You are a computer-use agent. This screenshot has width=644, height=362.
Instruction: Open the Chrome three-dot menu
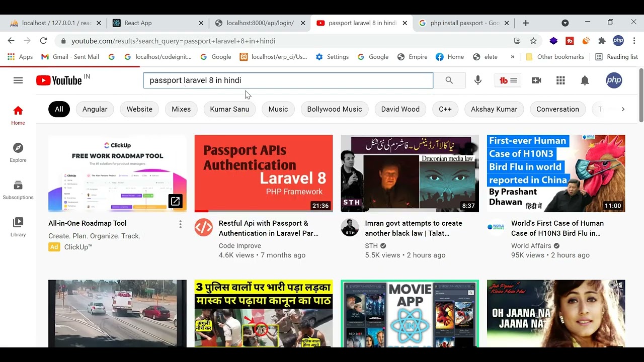[634, 41]
